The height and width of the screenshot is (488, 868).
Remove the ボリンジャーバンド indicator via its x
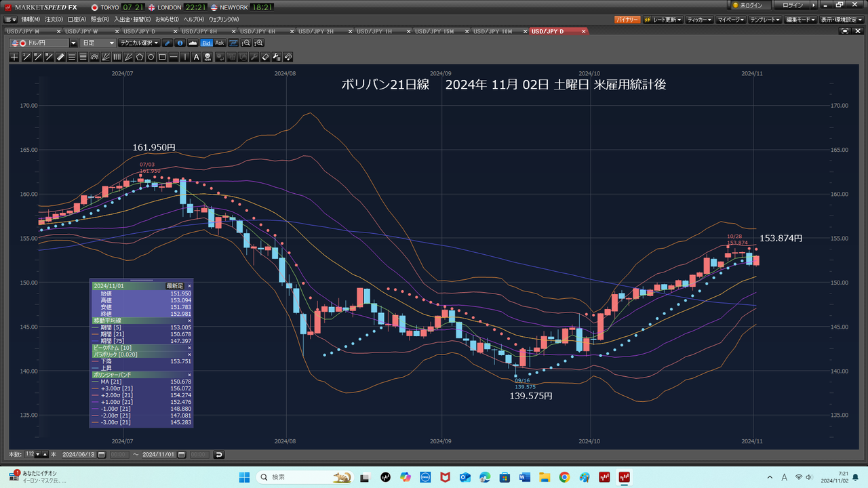point(189,375)
